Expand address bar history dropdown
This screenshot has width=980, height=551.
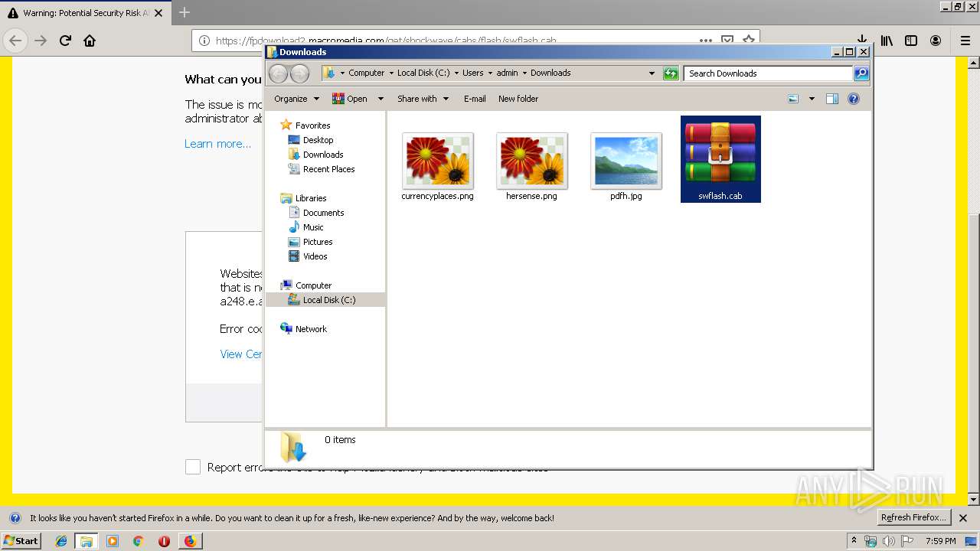652,73
